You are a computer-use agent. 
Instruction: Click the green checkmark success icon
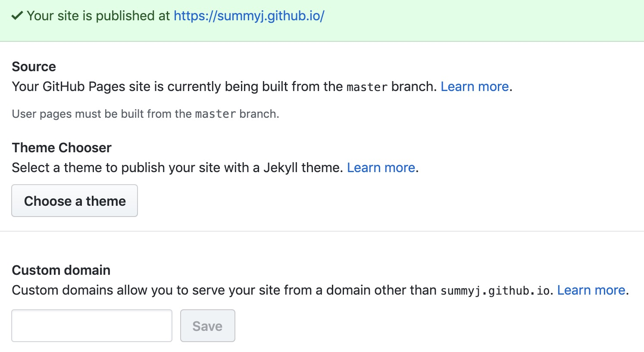pos(17,16)
